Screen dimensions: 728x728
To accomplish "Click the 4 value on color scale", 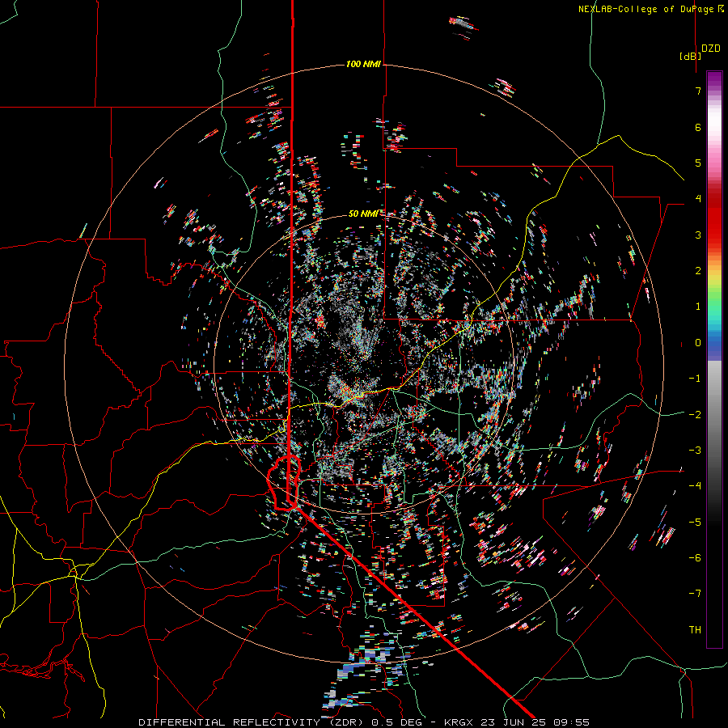I will (698, 199).
